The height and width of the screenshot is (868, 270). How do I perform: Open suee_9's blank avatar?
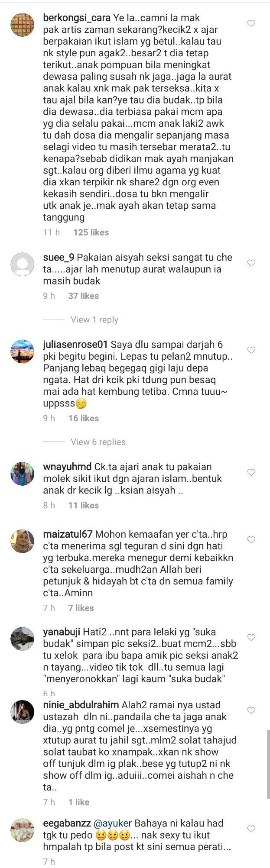[22, 265]
